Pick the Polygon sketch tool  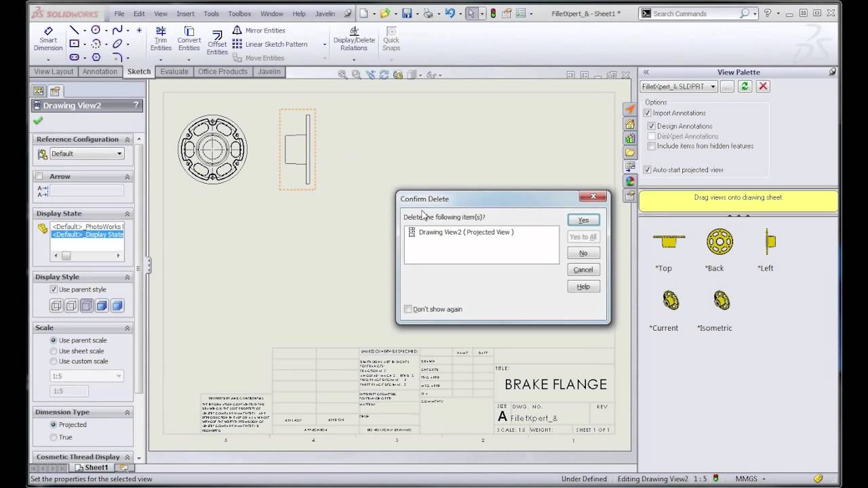tap(96, 58)
